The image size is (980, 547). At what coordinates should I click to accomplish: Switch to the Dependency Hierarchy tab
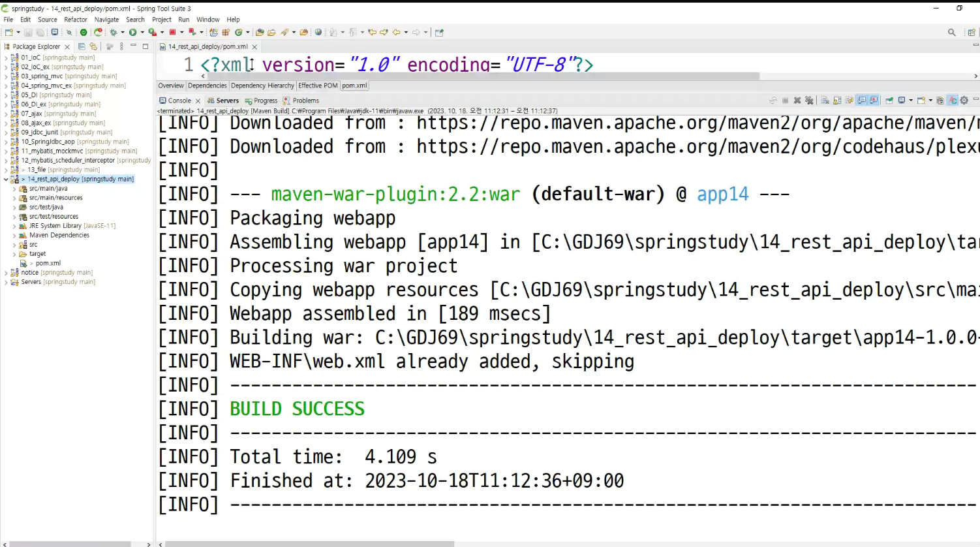262,86
